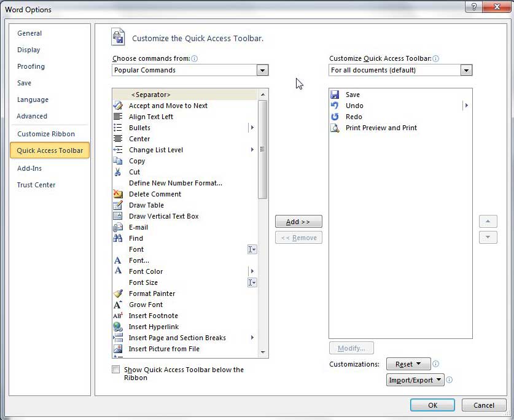Viewport: 514px width, 420px height.
Task: Open the Font combo box indicator
Action: (252, 249)
